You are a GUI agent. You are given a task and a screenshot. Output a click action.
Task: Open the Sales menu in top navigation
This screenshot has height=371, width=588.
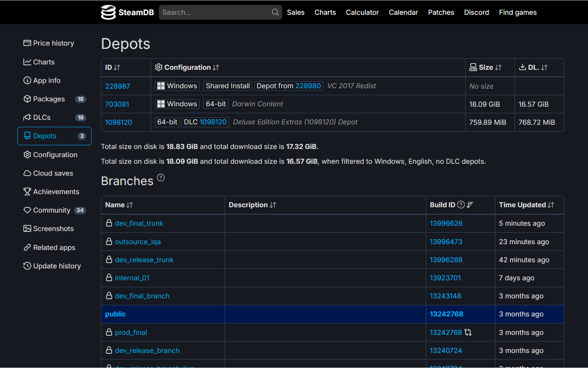296,12
